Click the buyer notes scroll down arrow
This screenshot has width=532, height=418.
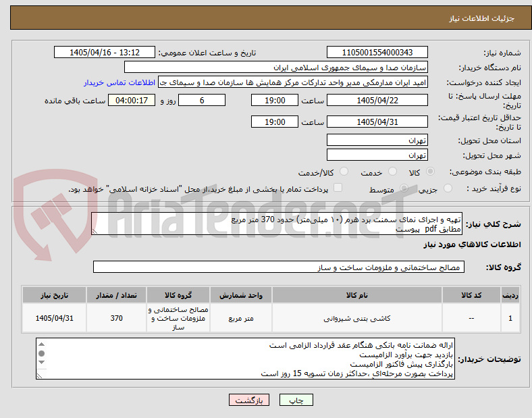tap(42, 363)
